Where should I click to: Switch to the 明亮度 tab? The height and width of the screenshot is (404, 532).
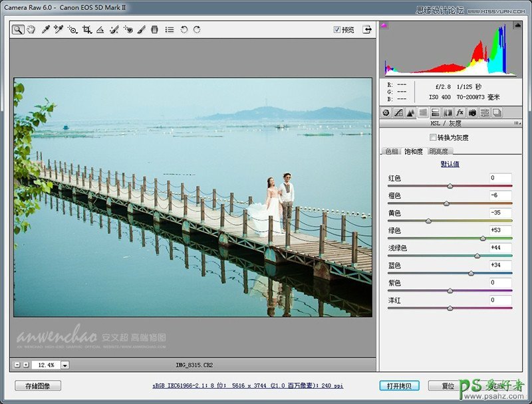[438, 151]
